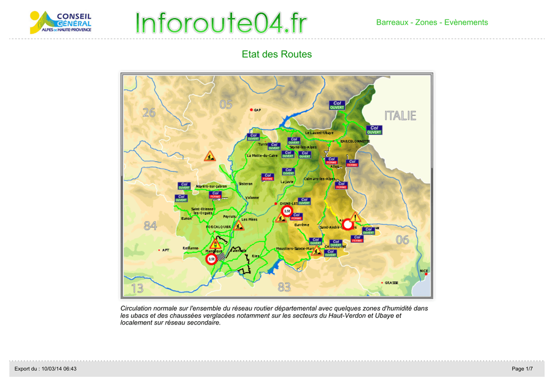Click the Conseil Général logo
The image size is (554, 392).
61,22
